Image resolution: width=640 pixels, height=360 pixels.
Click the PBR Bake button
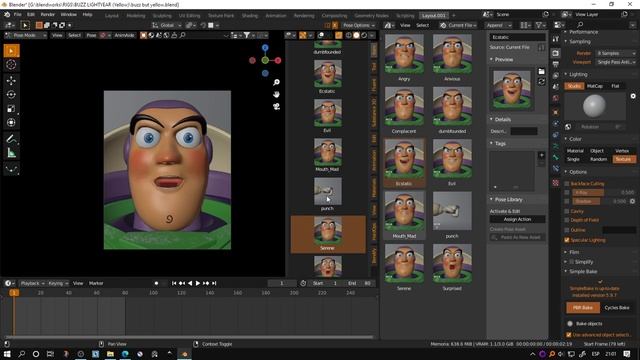pos(582,307)
